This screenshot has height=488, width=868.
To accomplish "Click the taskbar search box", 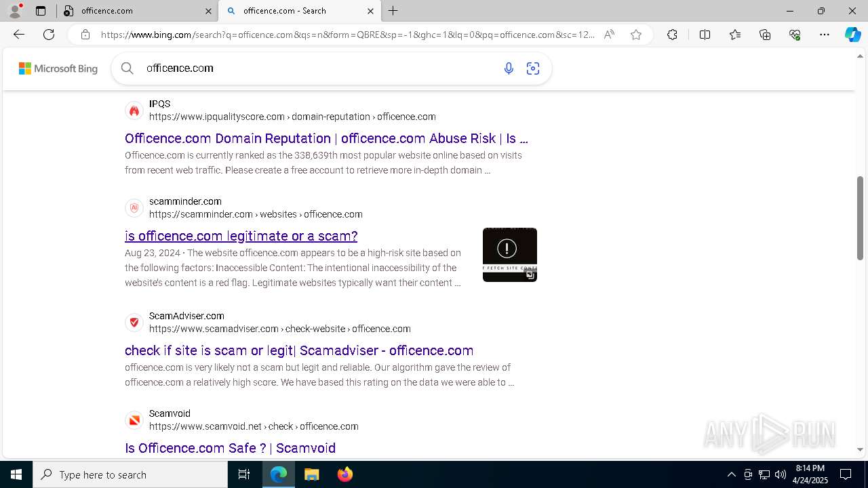I will (130, 474).
